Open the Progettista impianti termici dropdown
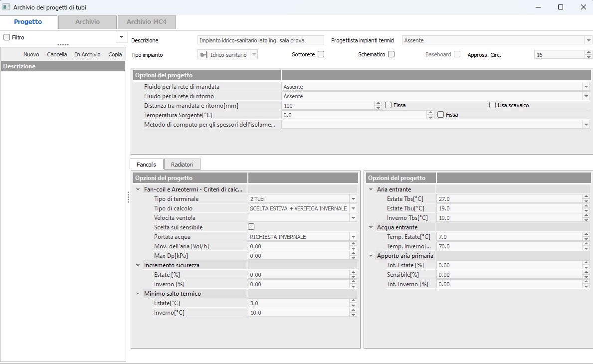The width and height of the screenshot is (593, 364). point(588,40)
